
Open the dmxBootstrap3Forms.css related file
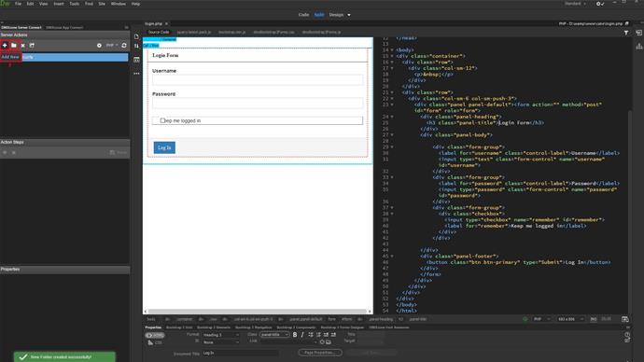(x=274, y=32)
